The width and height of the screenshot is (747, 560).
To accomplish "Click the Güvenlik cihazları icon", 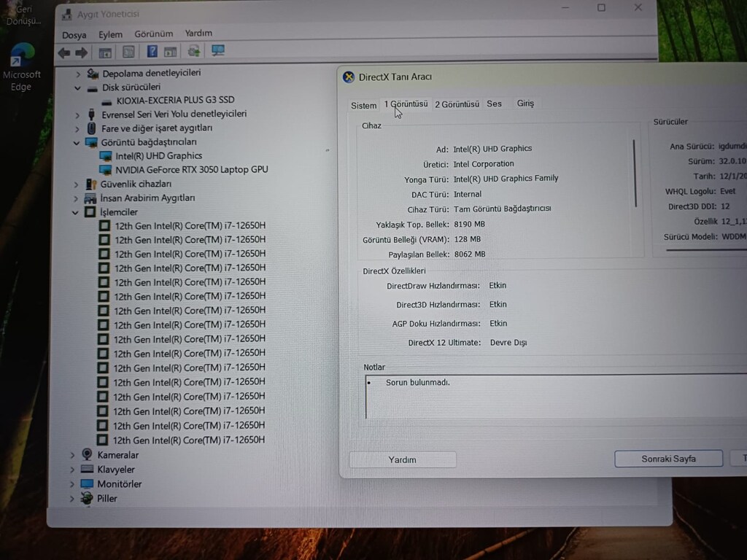I will coord(91,184).
